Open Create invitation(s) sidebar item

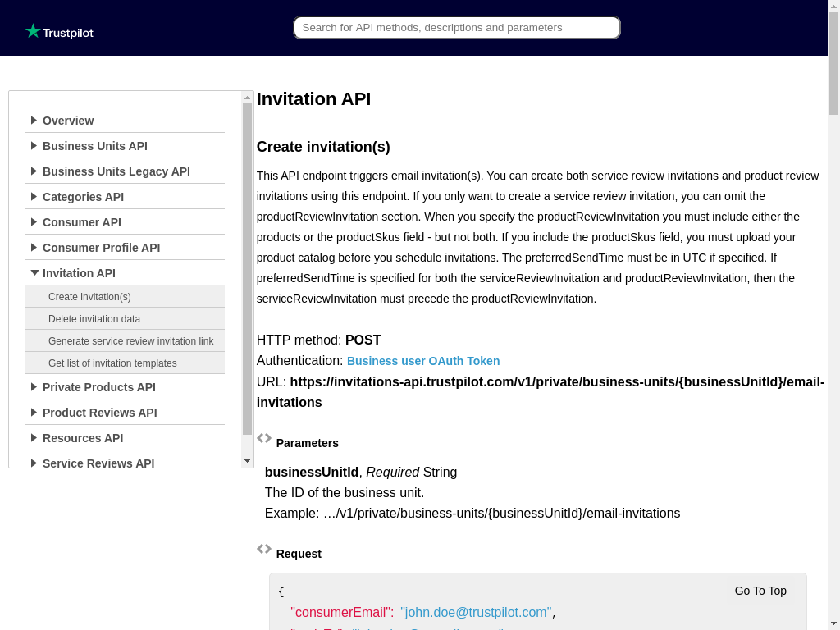[x=89, y=297]
